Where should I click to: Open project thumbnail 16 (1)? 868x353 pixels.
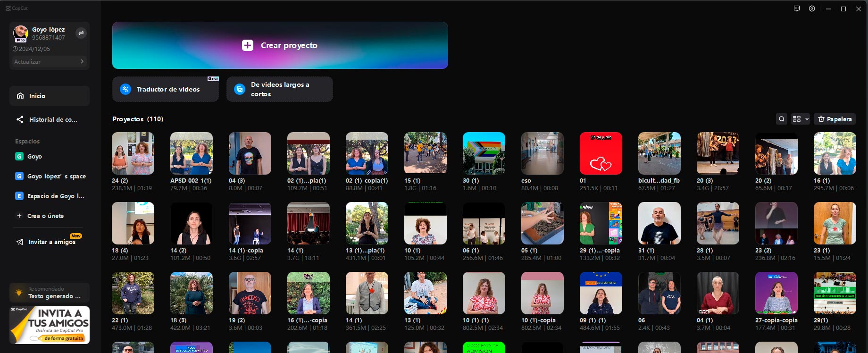[x=835, y=153]
